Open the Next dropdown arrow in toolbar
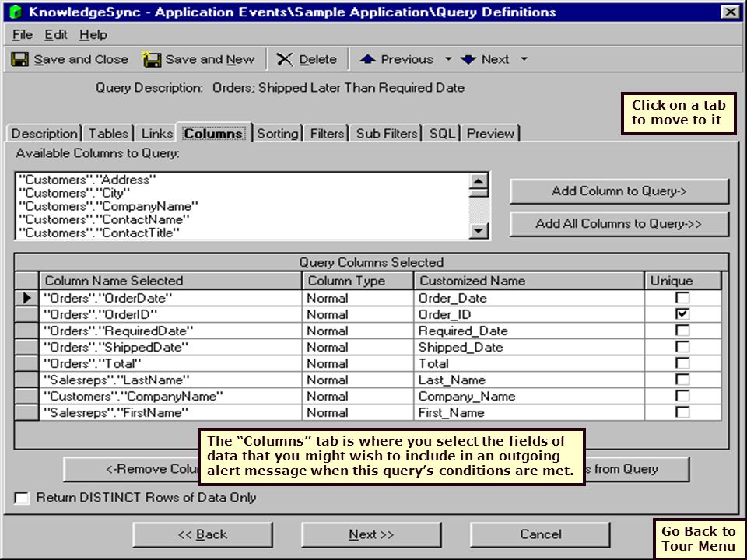The image size is (747, 560). 524,59
